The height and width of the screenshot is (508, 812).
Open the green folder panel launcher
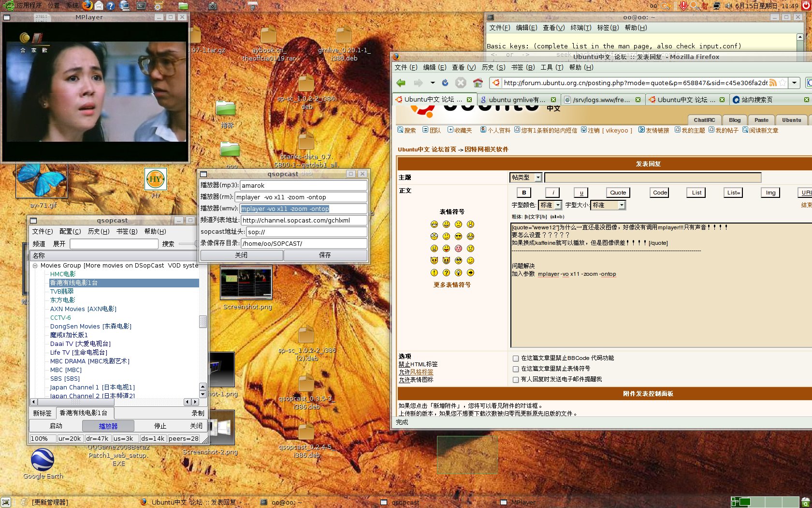click(183, 6)
